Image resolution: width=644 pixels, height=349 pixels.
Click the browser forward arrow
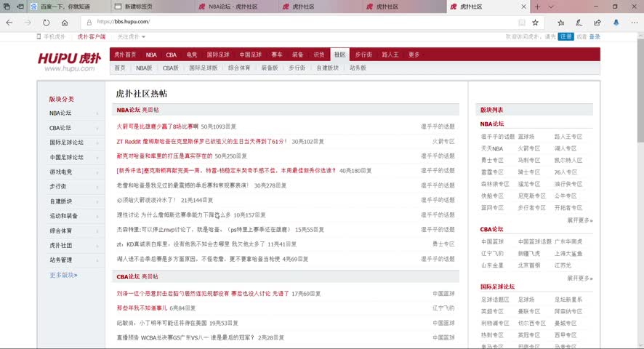[28, 23]
